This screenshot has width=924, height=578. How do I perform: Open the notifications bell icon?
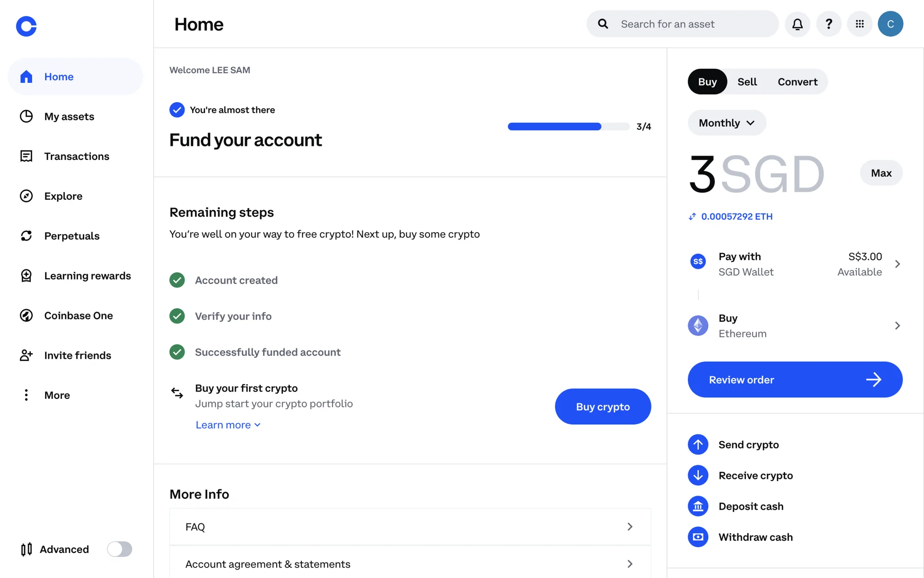(x=797, y=24)
